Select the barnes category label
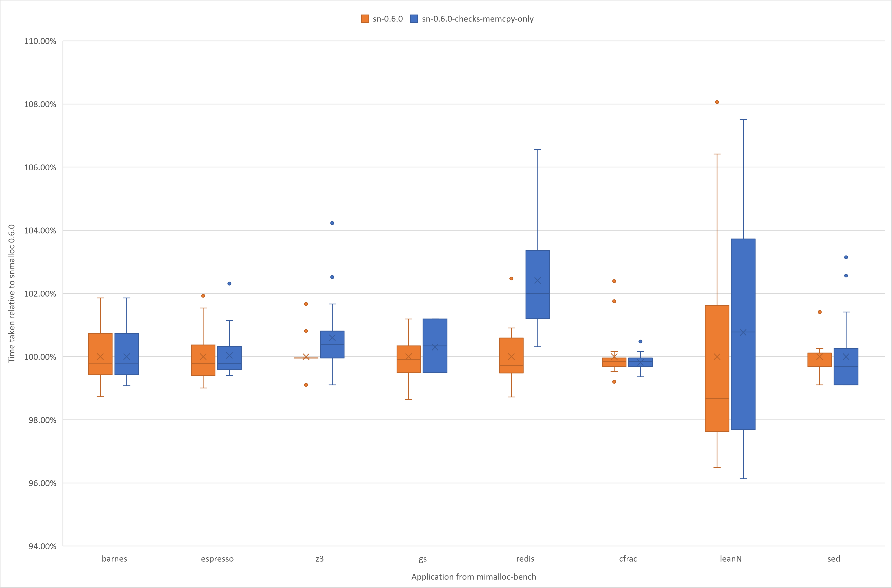 pyautogui.click(x=114, y=559)
